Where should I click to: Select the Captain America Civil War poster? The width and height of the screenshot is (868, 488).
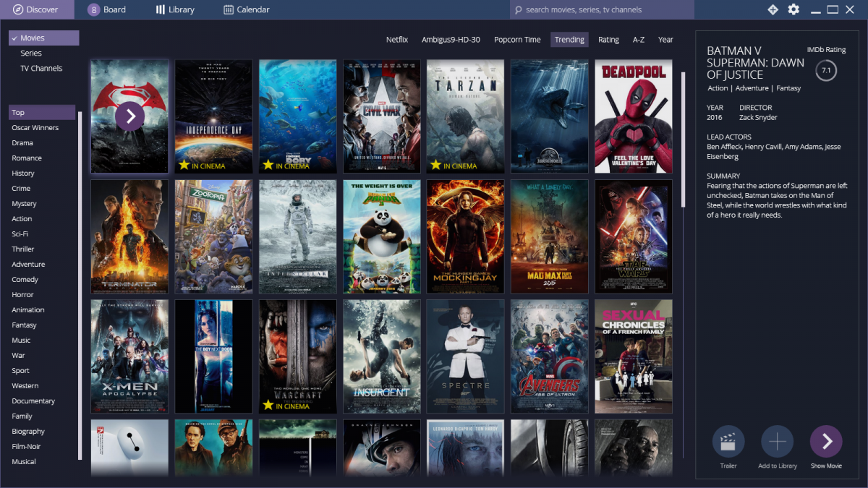(x=381, y=116)
